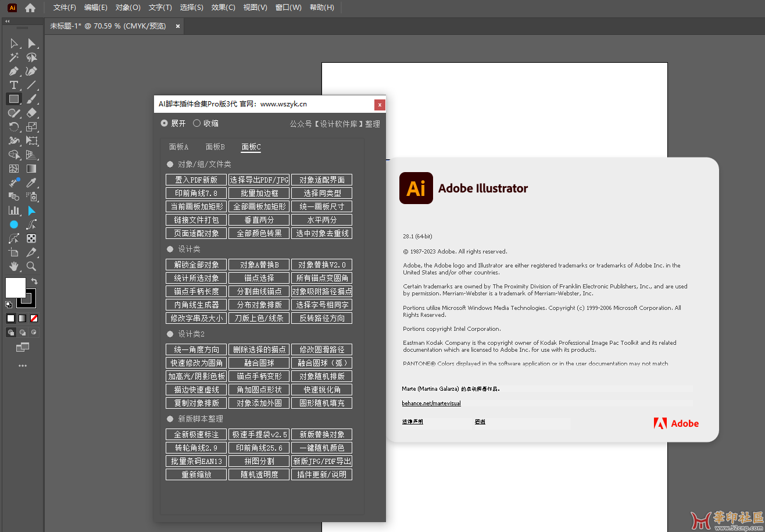The image size is (765, 532).
Task: Open the 窗口(W) menu
Action: 288,8
